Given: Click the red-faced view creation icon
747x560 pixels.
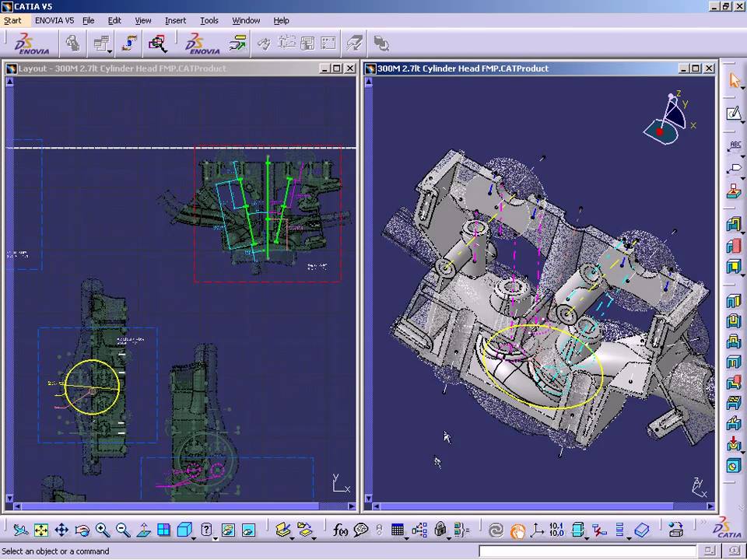Looking at the screenshot, I should (734, 246).
